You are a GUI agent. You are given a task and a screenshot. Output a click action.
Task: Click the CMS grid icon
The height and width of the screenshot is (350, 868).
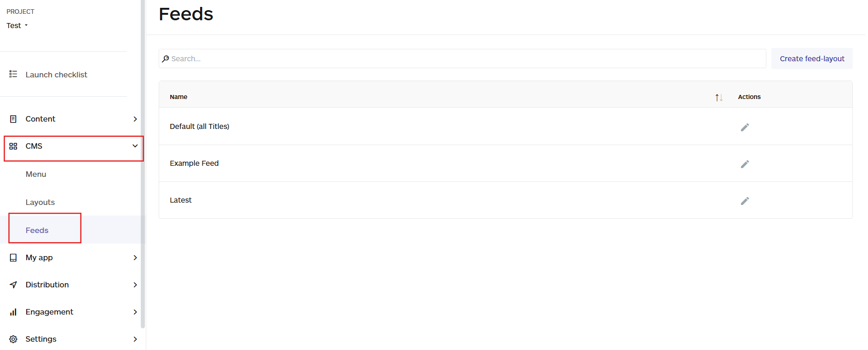point(13,146)
